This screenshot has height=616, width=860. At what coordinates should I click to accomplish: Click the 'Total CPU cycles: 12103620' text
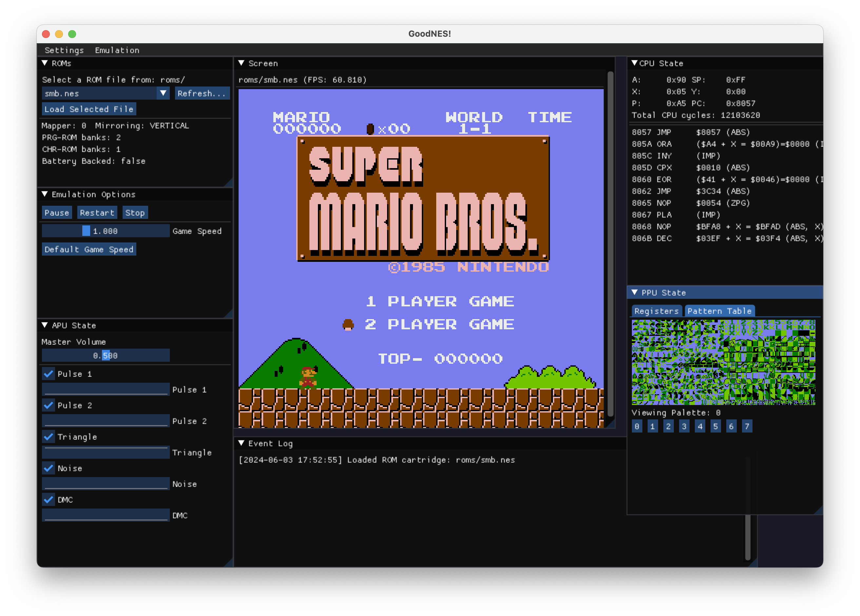[x=696, y=115]
